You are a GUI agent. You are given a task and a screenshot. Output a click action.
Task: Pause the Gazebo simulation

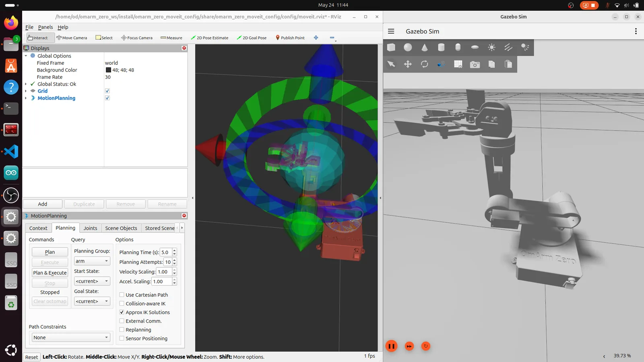[x=391, y=346]
